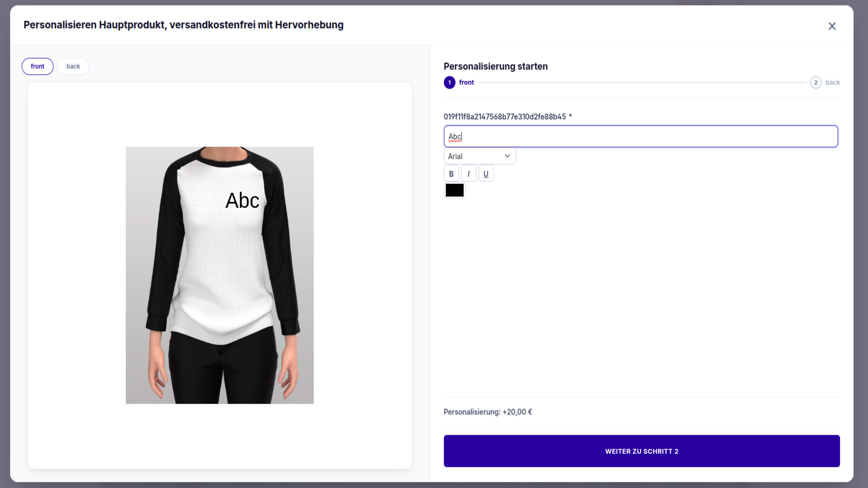The width and height of the screenshot is (868, 488).
Task: Click the 'back' label in step progress
Action: (x=832, y=82)
